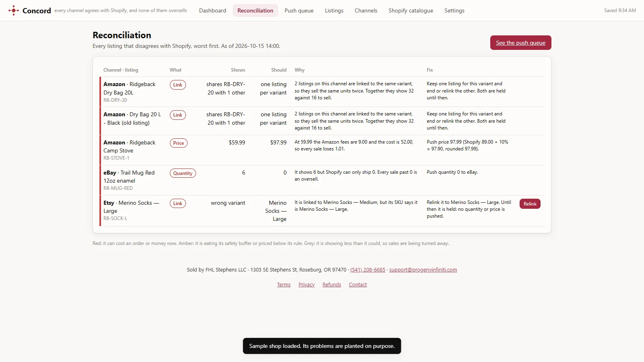Open the Contact footer link
Screen dimensions: 644x362
[358, 285]
